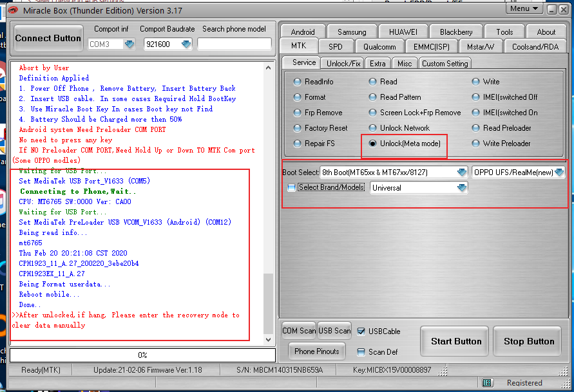The image size is (574, 392).
Task: Click the COM Scan button
Action: 299,331
